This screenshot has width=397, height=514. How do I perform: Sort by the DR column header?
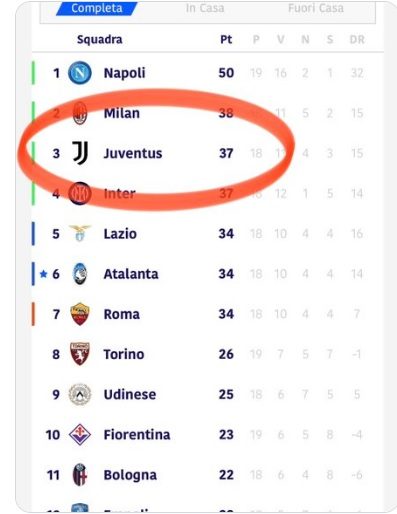tap(357, 40)
